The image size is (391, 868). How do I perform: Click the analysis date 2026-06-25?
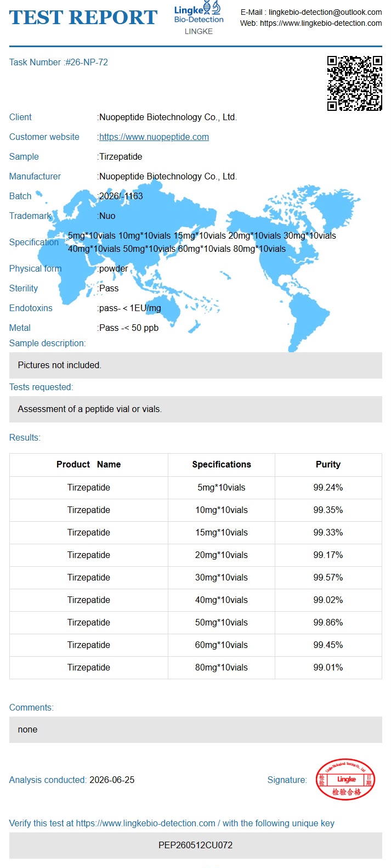coord(112,780)
